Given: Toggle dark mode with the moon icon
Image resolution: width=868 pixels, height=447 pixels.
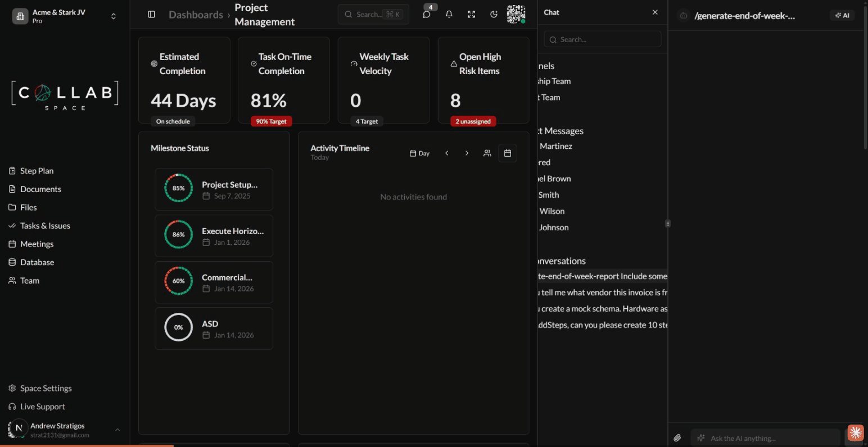Looking at the screenshot, I should click(494, 14).
